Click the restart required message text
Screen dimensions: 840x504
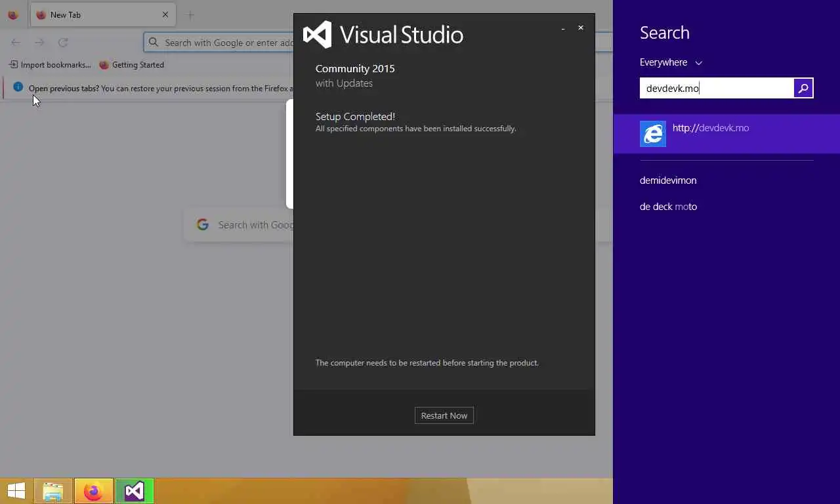coord(427,363)
